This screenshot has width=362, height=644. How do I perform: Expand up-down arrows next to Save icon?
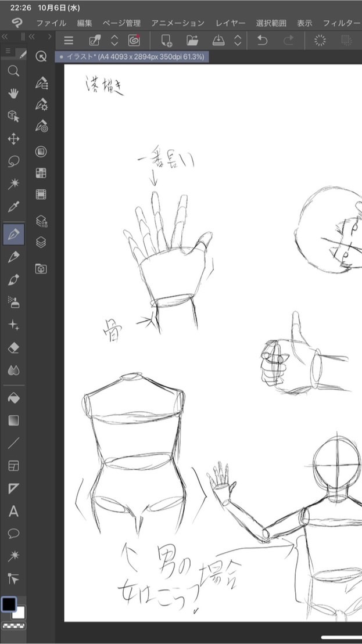pyautogui.click(x=238, y=40)
